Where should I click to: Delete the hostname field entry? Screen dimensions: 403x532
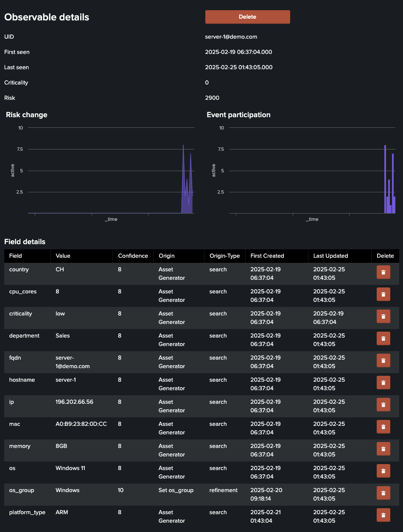coord(383,383)
